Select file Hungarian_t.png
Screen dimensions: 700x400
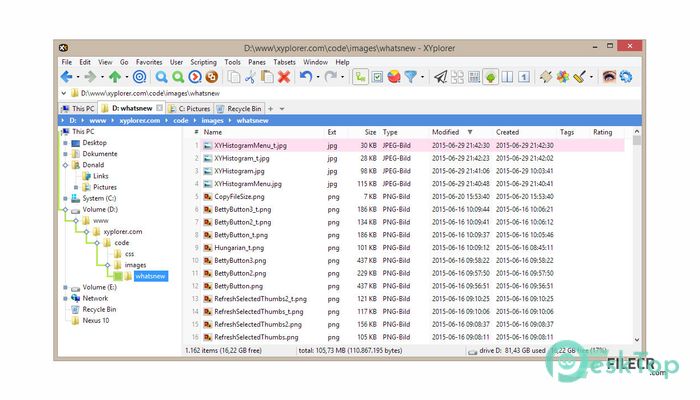[x=239, y=248]
